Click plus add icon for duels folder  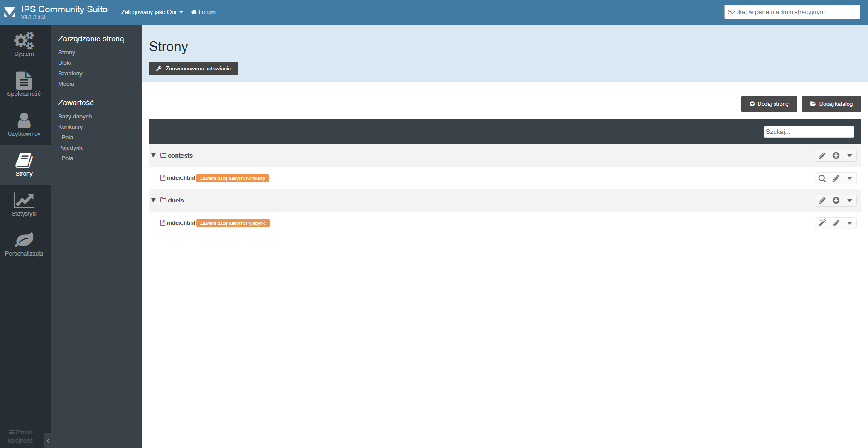point(836,201)
